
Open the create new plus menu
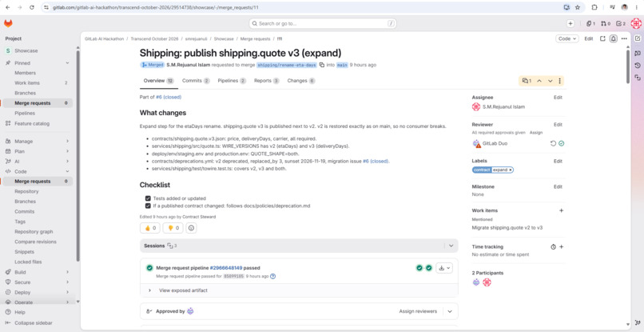[x=570, y=23]
